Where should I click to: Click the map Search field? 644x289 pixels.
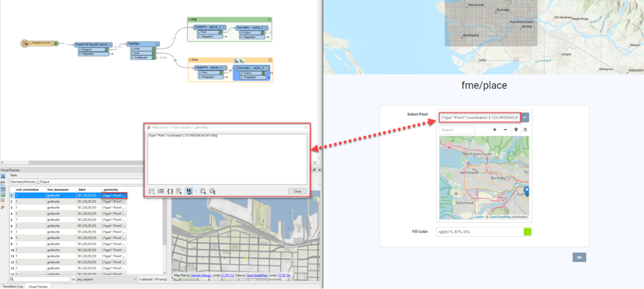pyautogui.click(x=457, y=130)
